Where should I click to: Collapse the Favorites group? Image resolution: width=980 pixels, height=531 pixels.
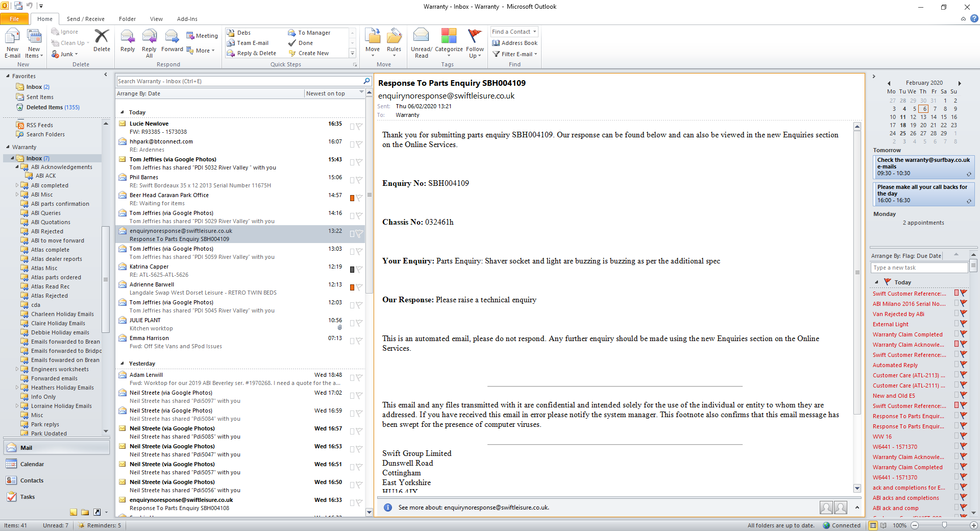(8, 76)
